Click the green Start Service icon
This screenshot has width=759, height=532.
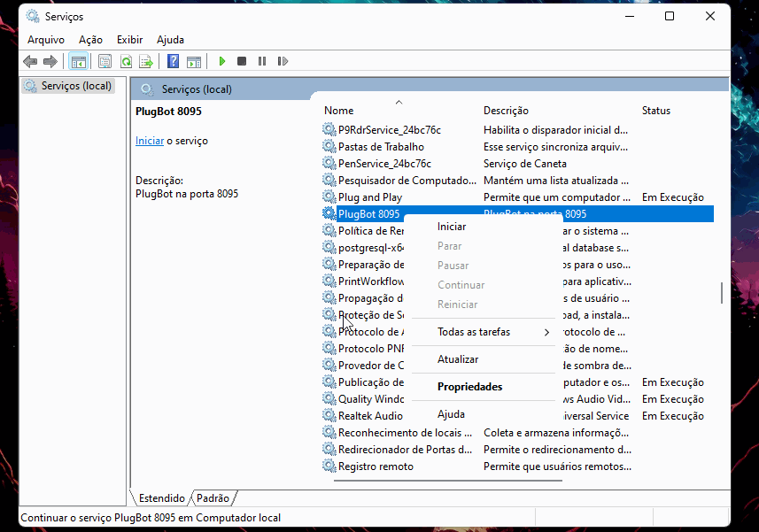222,61
